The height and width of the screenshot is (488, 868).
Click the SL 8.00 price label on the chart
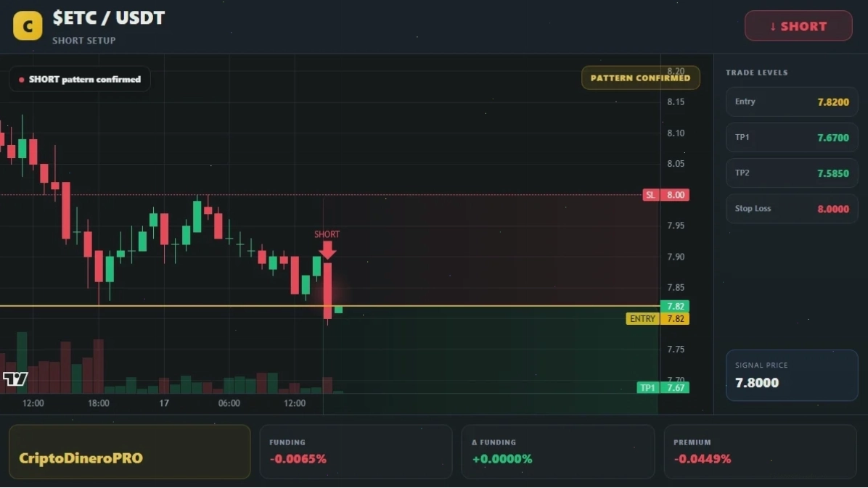click(666, 195)
